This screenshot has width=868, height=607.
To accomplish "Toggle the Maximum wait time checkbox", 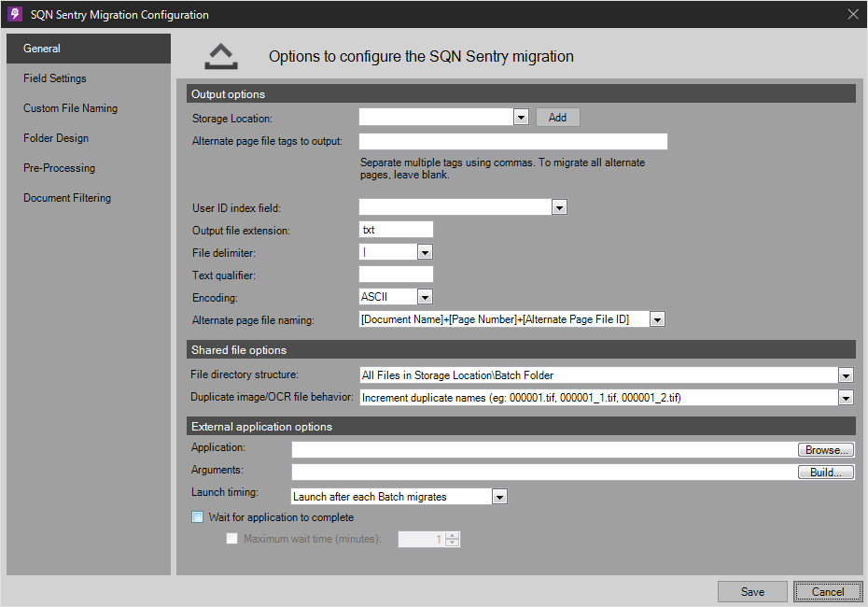I will [x=232, y=538].
